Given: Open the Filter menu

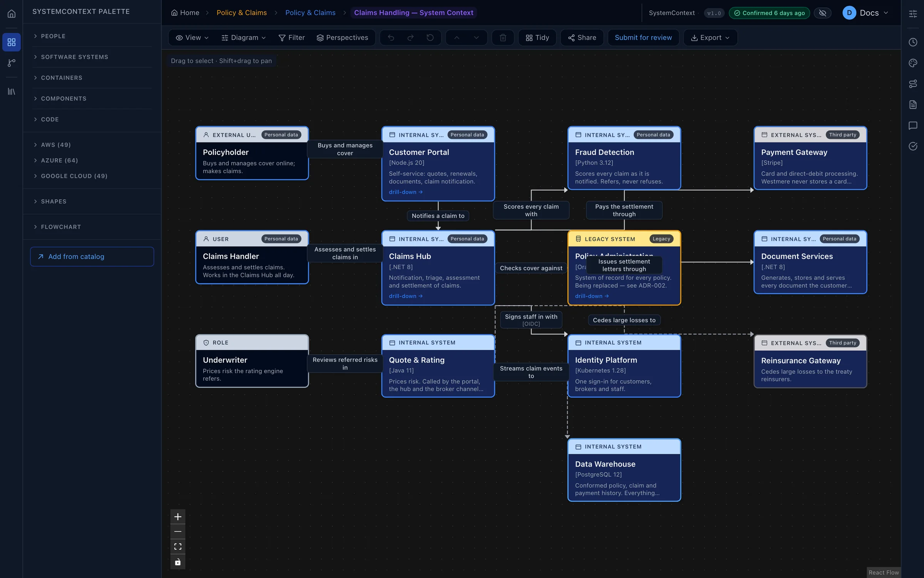Looking at the screenshot, I should 291,38.
